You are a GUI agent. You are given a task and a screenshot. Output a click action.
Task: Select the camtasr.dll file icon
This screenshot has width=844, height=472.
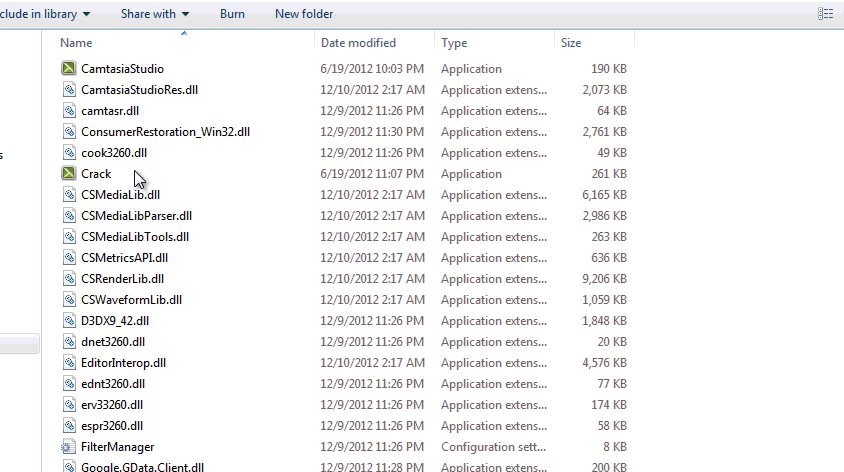tap(69, 110)
